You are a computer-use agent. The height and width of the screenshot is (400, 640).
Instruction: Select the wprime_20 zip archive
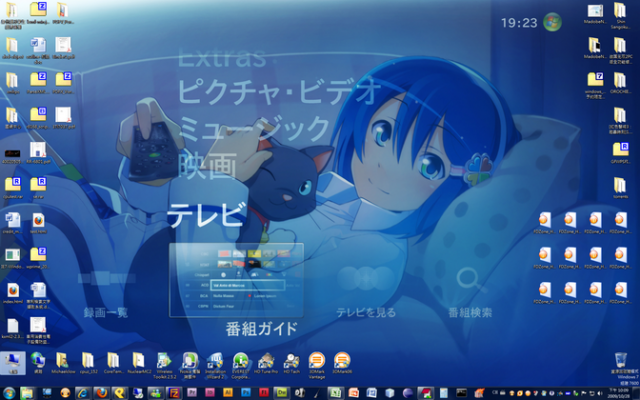coord(38,258)
